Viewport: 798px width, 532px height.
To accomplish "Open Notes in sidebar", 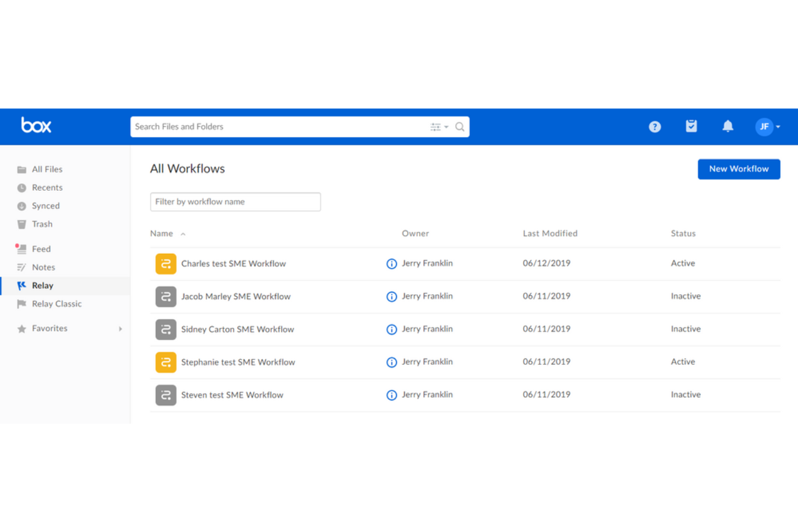I will (x=43, y=267).
